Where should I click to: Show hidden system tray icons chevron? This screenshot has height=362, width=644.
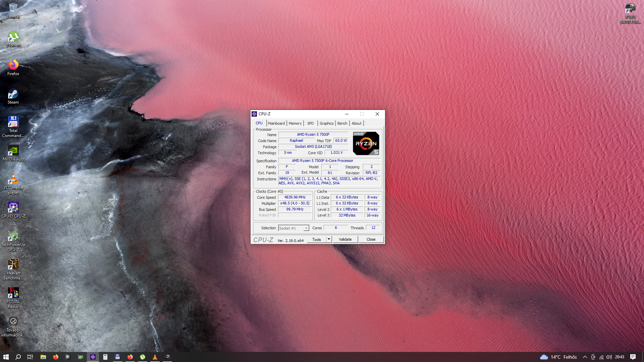click(x=585, y=357)
